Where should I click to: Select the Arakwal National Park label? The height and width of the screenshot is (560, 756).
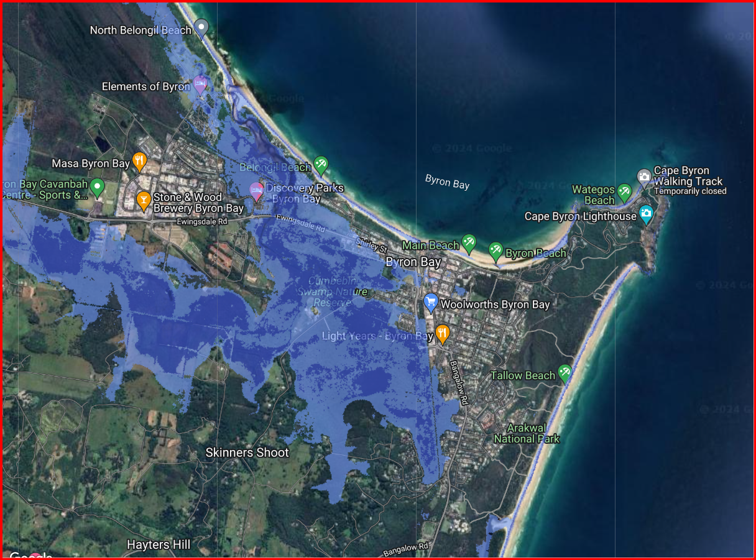pyautogui.click(x=527, y=433)
